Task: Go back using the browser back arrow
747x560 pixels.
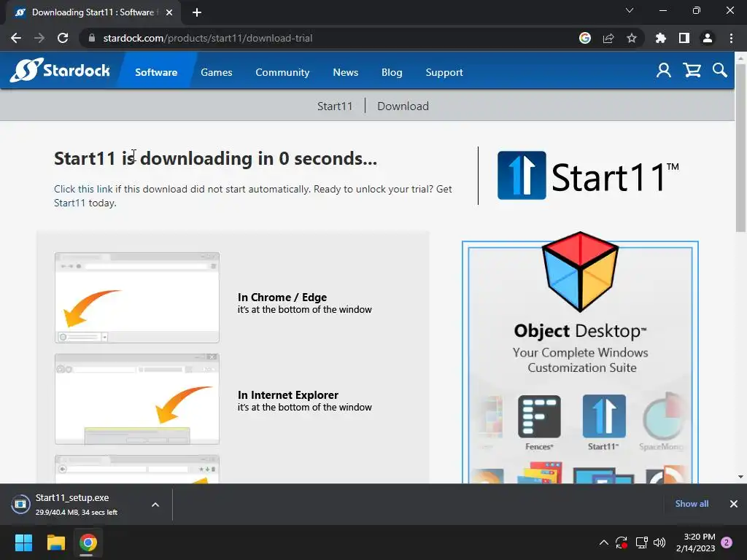Action: [x=16, y=38]
